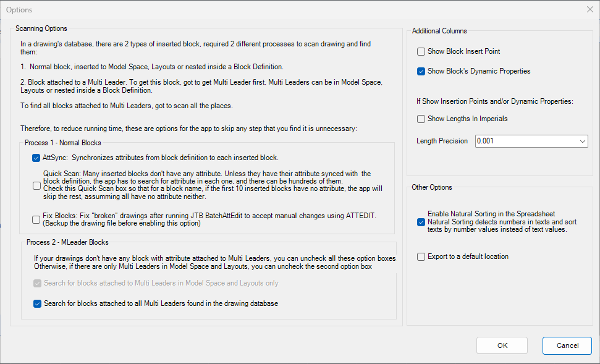Click the Additional Columns group heading

tap(439, 31)
